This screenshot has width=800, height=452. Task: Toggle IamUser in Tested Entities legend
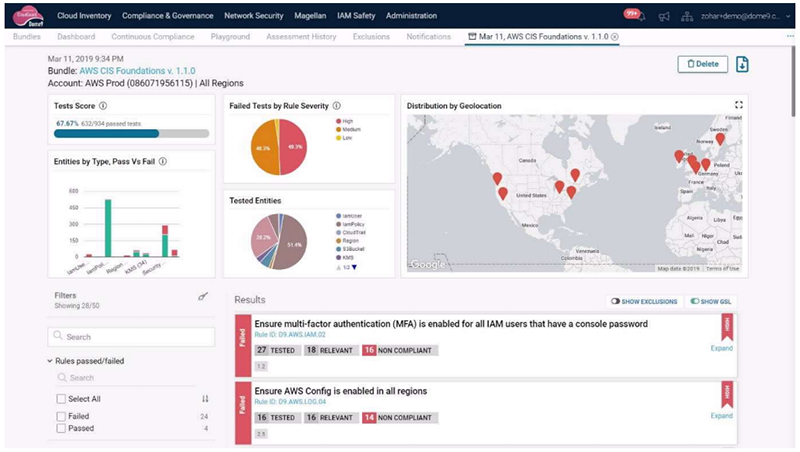coord(349,216)
